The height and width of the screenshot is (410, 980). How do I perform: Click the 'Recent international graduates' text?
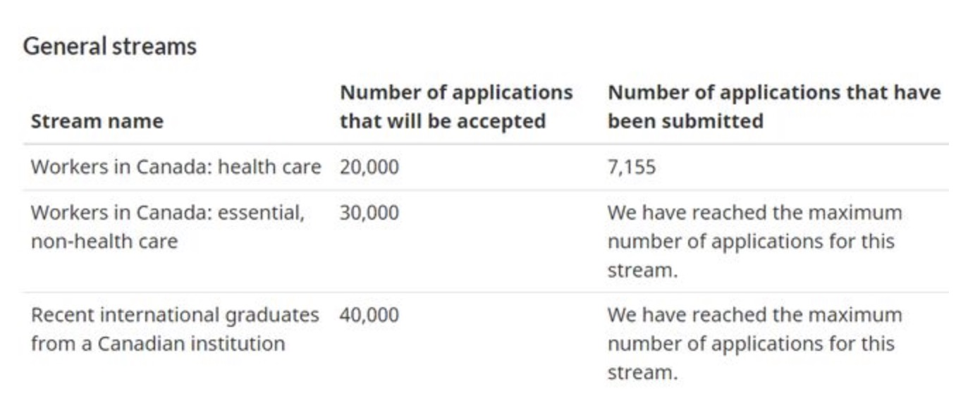(175, 315)
